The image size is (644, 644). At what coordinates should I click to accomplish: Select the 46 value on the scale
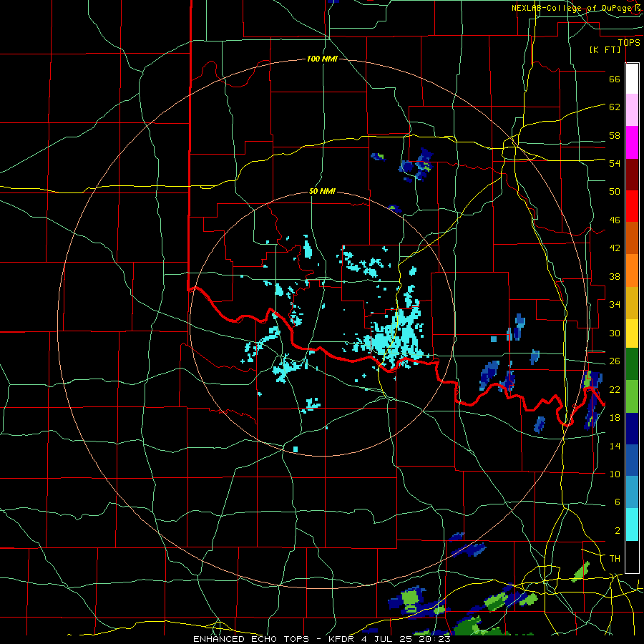coord(615,220)
